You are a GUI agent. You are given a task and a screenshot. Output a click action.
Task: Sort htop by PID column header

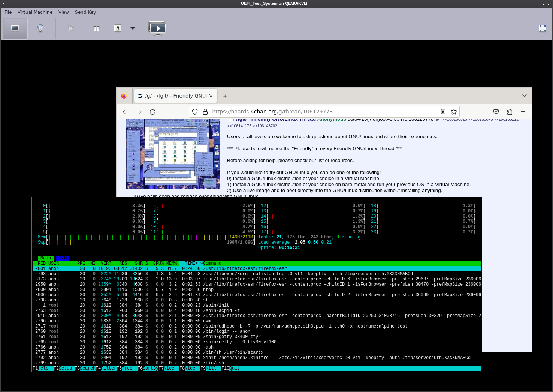(x=42, y=263)
